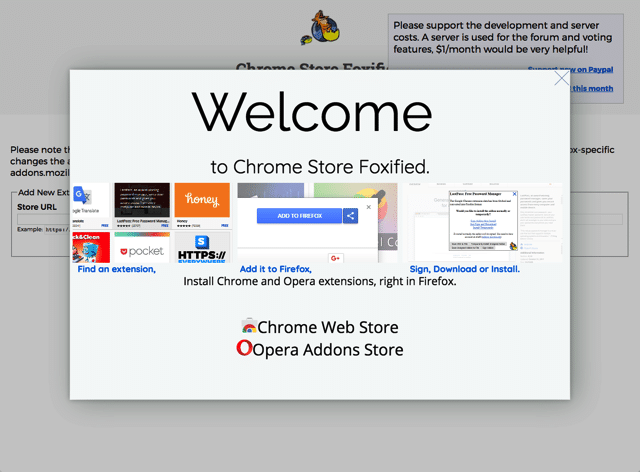Click the share icon beside ADD TO FIREFOX
Image resolution: width=640 pixels, height=472 pixels.
tap(350, 216)
